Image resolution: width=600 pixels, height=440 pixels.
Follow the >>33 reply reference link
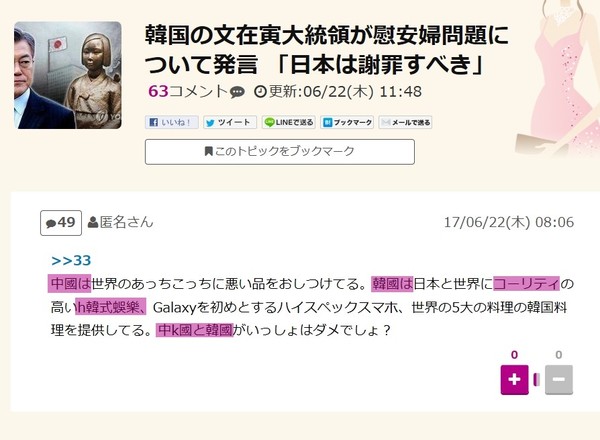point(71,261)
